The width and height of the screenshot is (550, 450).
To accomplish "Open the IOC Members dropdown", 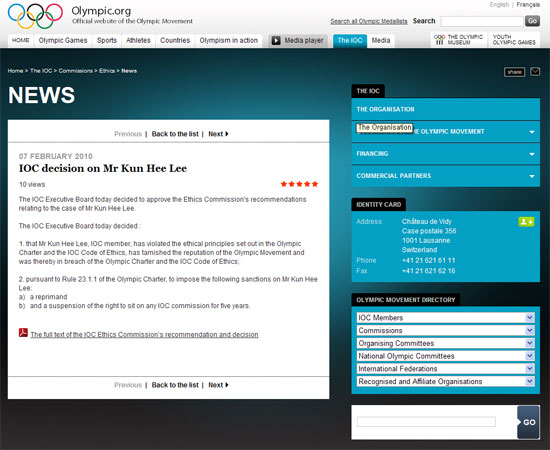I will click(445, 318).
